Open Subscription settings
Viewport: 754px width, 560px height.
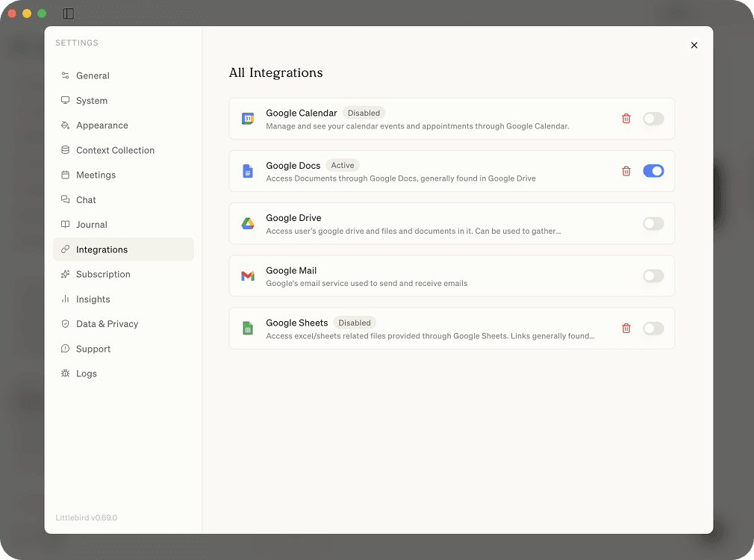tap(124, 274)
